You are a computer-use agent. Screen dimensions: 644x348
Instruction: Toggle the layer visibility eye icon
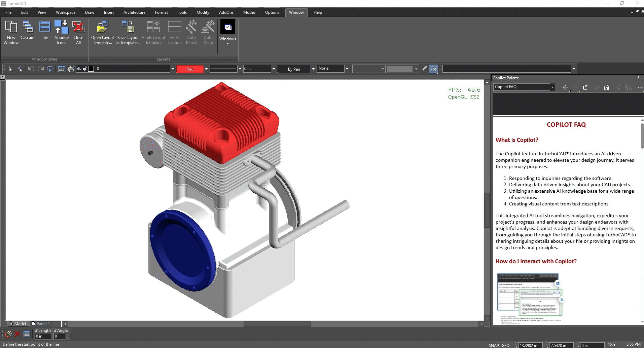(x=79, y=69)
